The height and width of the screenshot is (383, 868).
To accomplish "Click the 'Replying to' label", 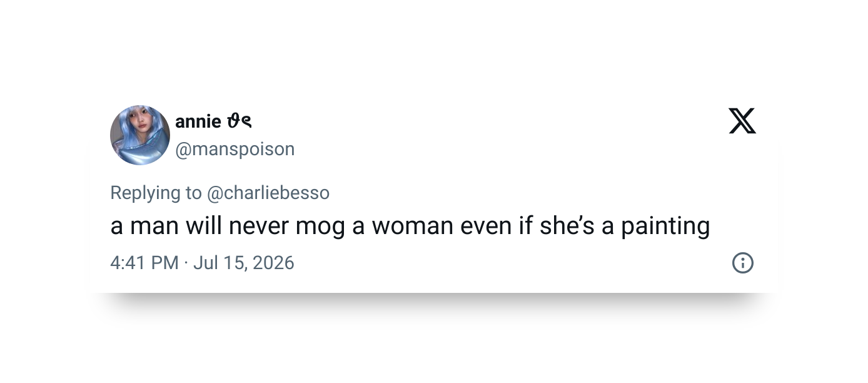I will (x=156, y=193).
